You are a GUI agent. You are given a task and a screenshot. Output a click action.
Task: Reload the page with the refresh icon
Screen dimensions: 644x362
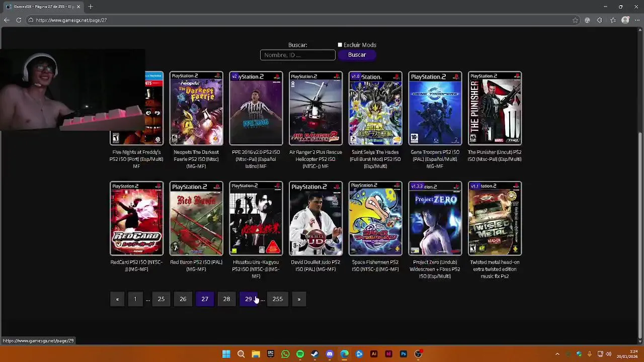pyautogui.click(x=19, y=20)
